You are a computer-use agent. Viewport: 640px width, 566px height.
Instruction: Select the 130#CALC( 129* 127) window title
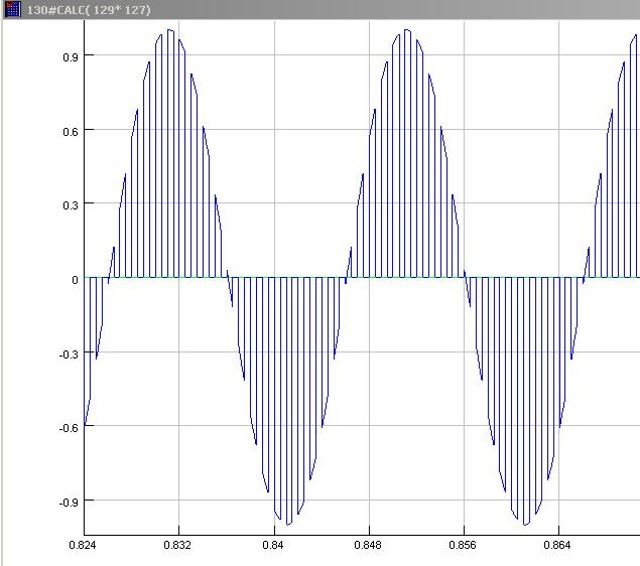point(89,10)
